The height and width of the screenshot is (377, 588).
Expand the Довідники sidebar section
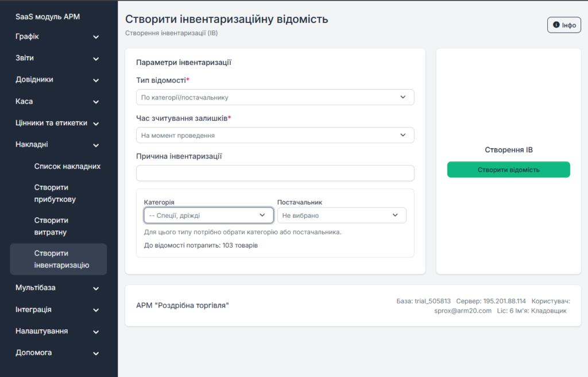coord(57,80)
